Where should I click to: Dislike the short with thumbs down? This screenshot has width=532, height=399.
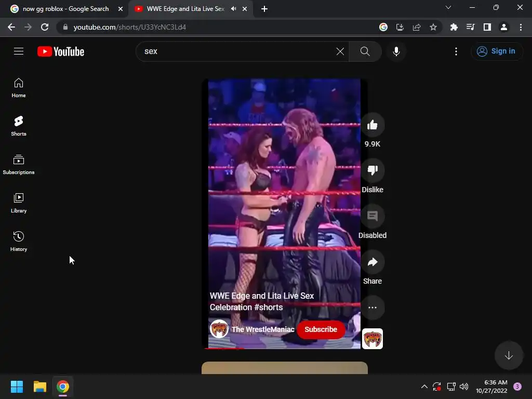click(372, 170)
